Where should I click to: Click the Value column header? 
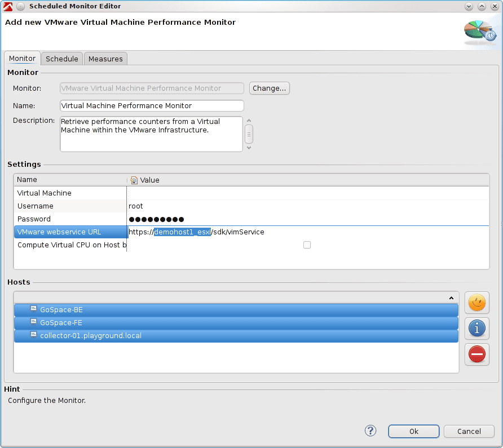tap(308, 180)
